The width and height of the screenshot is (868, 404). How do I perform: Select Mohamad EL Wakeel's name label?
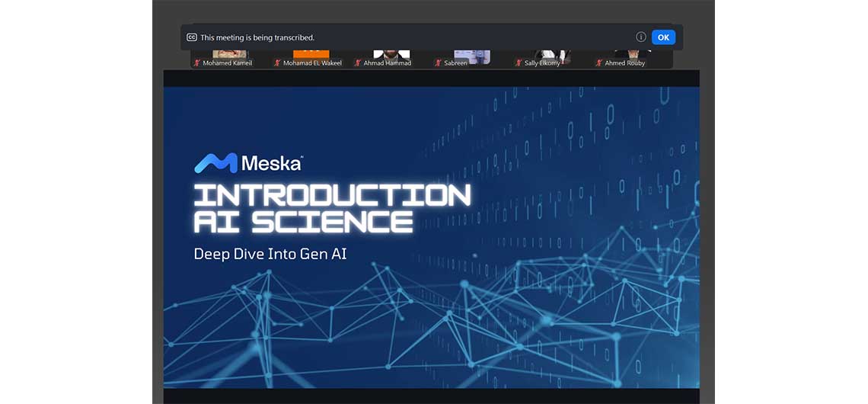(x=313, y=63)
